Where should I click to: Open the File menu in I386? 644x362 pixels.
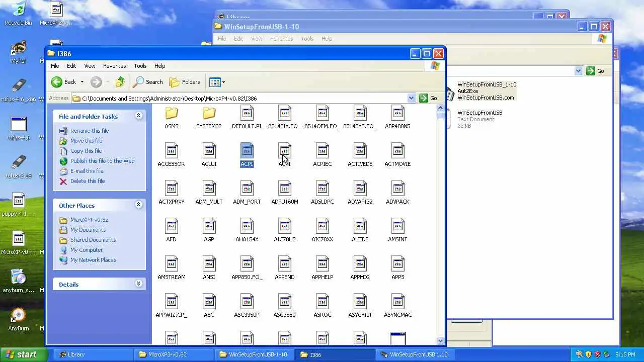(x=55, y=66)
